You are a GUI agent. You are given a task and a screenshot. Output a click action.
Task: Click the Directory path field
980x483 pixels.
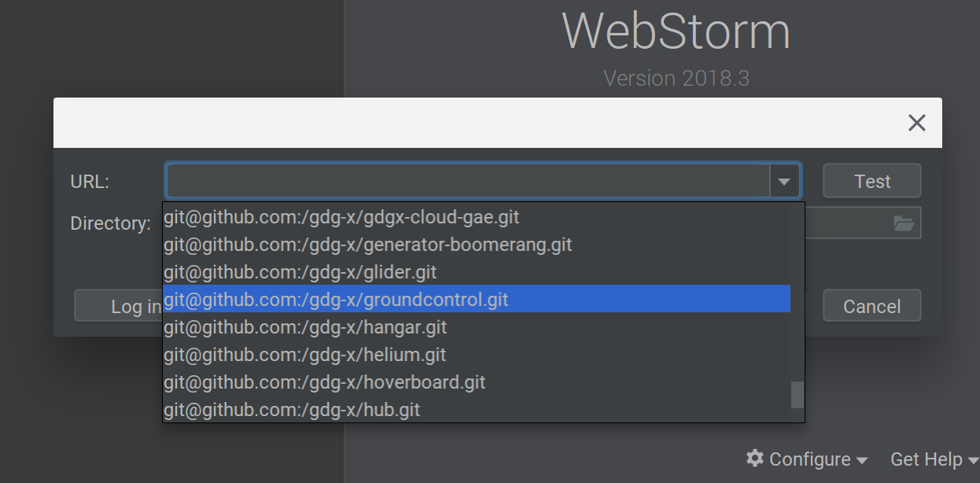pyautogui.click(x=863, y=223)
